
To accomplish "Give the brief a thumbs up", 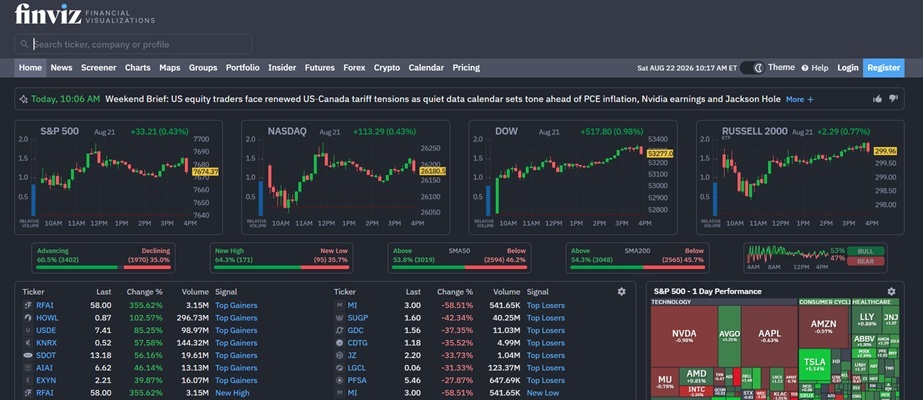I will click(x=878, y=99).
